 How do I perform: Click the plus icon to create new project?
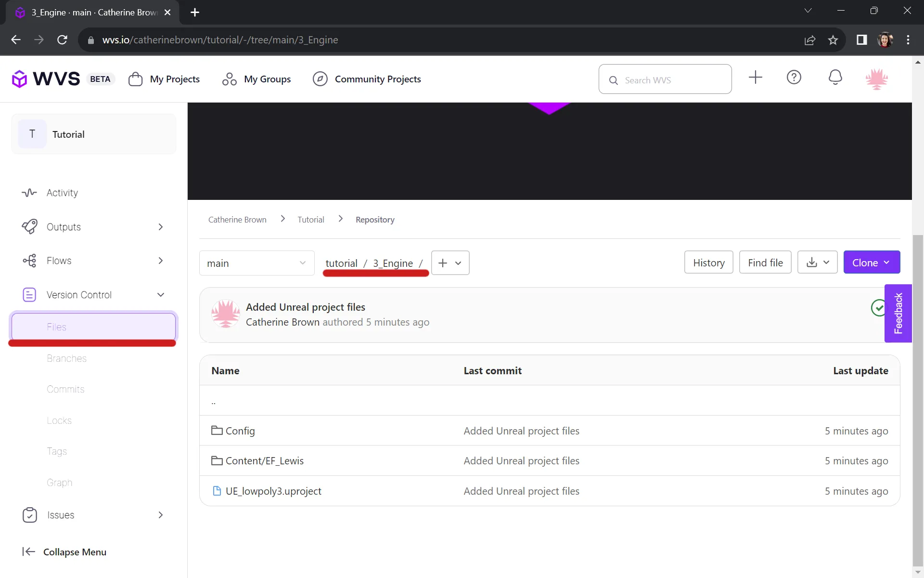(x=755, y=78)
